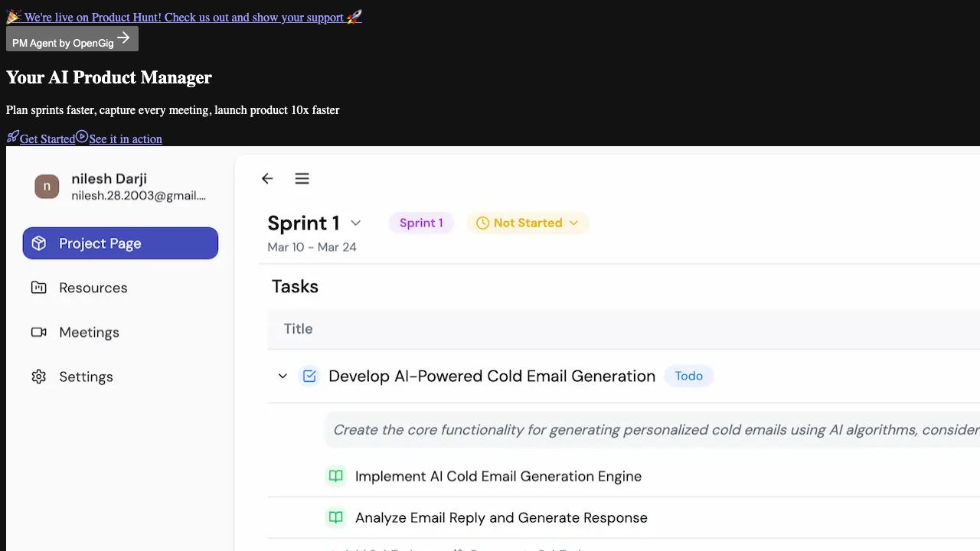Click book icon beside Analyze Email Reply
This screenshot has width=980, height=551.
coord(335,517)
